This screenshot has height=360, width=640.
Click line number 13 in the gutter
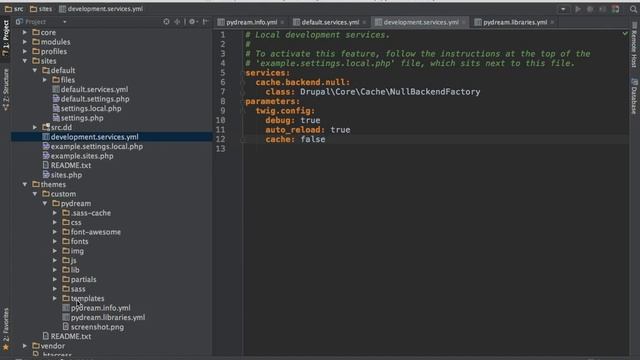tap(220, 149)
